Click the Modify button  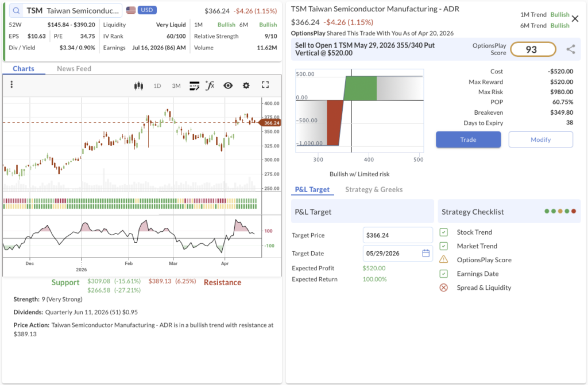[540, 139]
